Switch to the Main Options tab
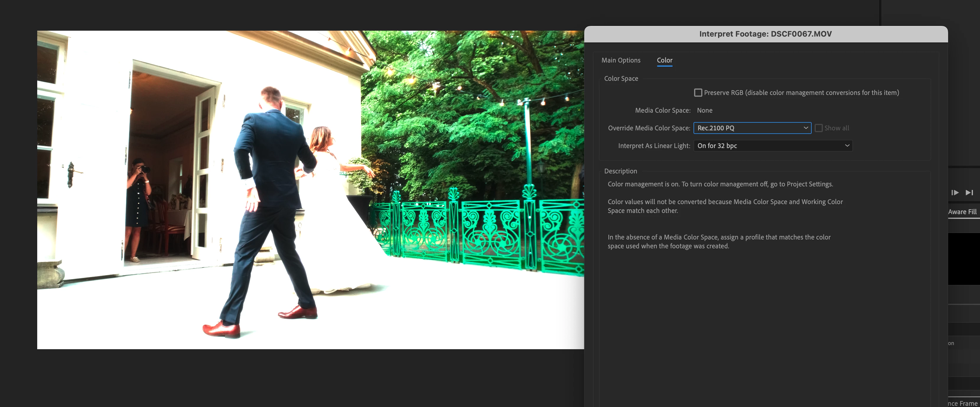The height and width of the screenshot is (407, 980). (621, 60)
